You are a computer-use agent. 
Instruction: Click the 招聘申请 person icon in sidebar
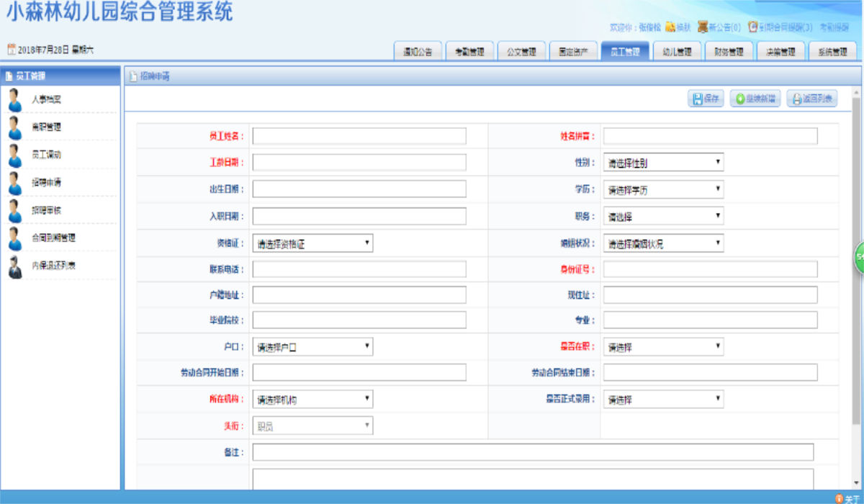pos(14,183)
